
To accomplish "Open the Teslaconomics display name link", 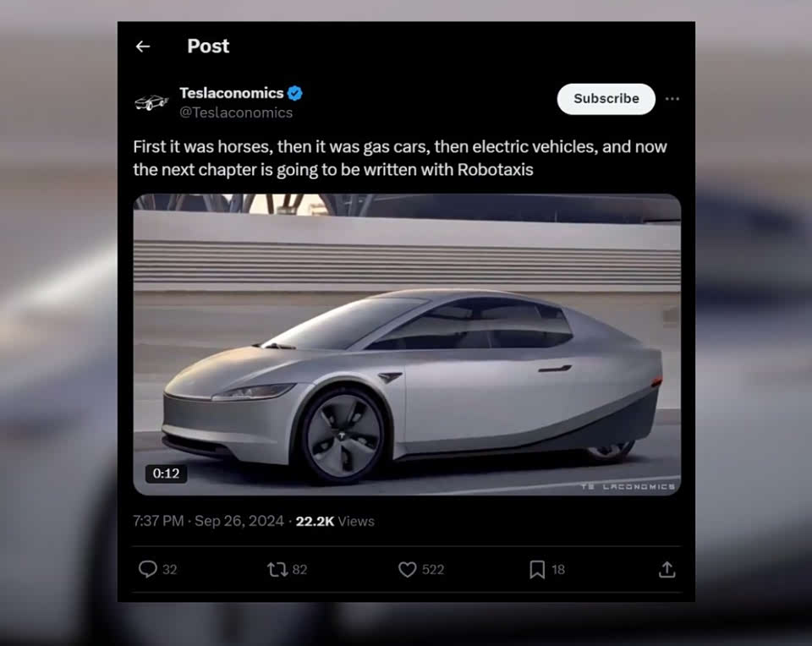I will tap(232, 93).
